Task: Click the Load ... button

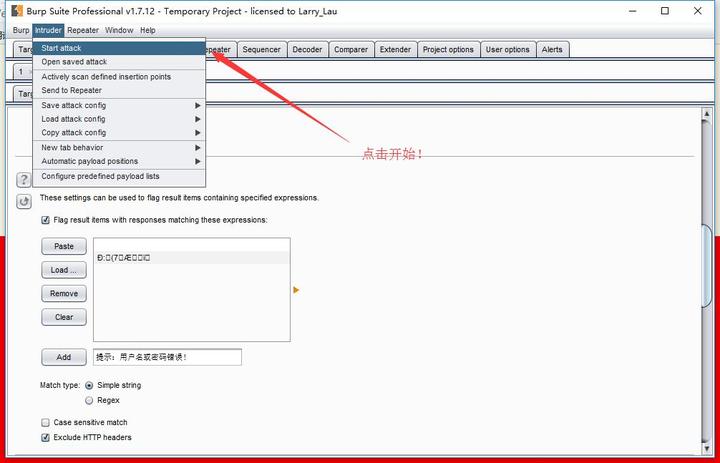Action: (x=64, y=270)
